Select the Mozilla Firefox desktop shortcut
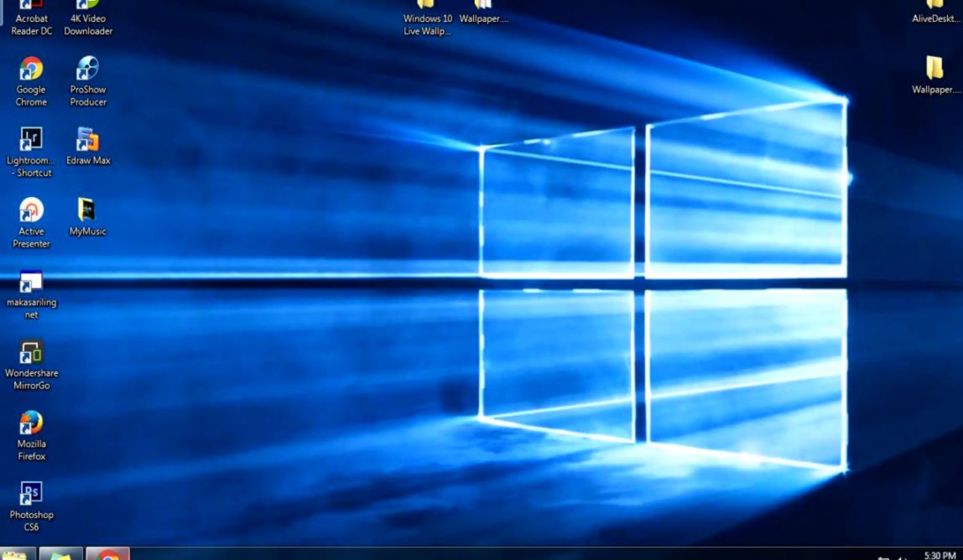Viewport: 963px width, 560px height. coord(31,435)
